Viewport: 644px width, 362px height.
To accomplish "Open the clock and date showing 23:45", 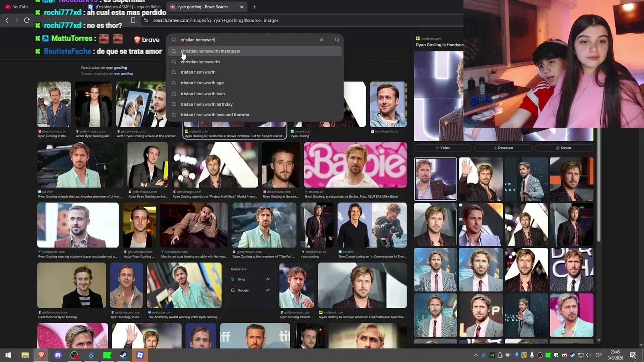I will [615, 355].
